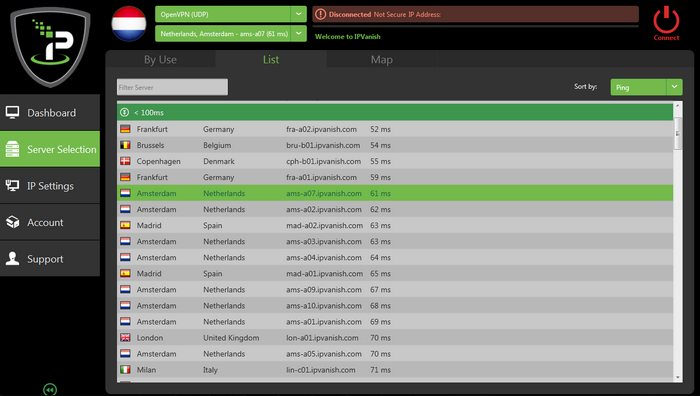Switch to the Map tab
700x396 pixels.
click(382, 59)
